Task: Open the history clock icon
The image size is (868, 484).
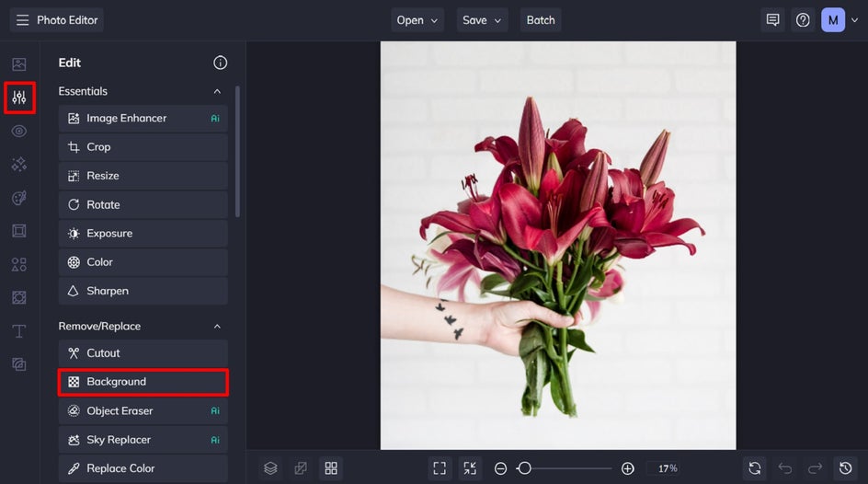Action: tap(845, 468)
